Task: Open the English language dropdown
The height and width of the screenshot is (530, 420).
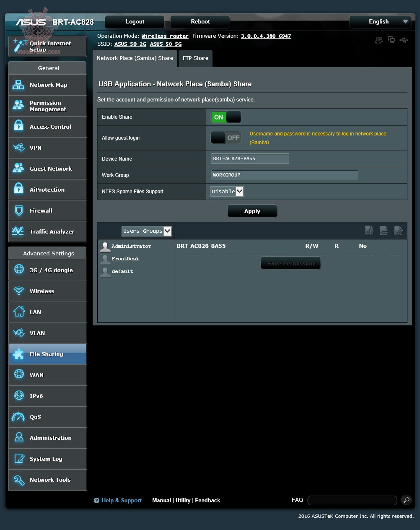Action: pos(380,22)
